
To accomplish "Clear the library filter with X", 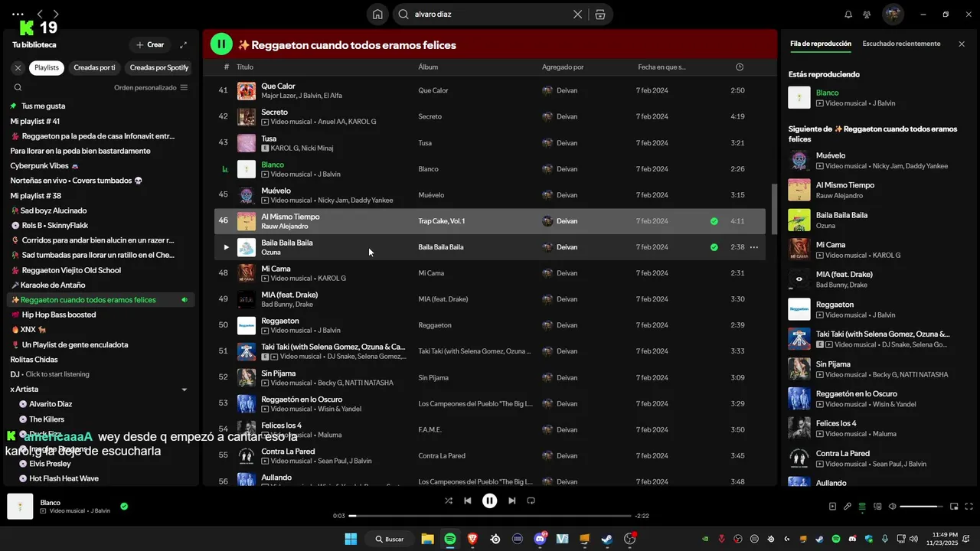I will pos(18,67).
